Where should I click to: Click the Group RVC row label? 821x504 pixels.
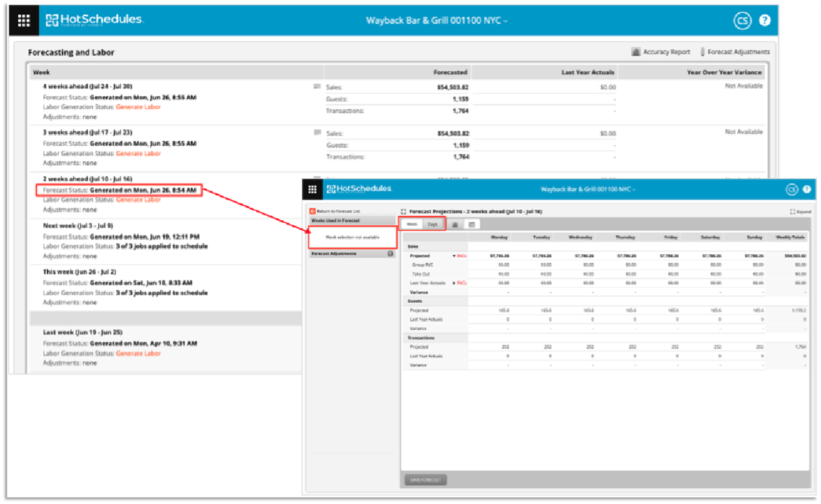coord(422,265)
